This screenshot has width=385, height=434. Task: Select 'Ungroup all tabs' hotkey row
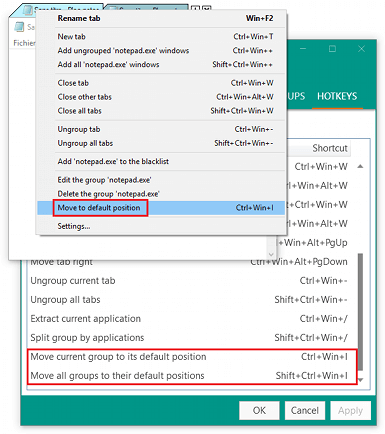tap(190, 300)
